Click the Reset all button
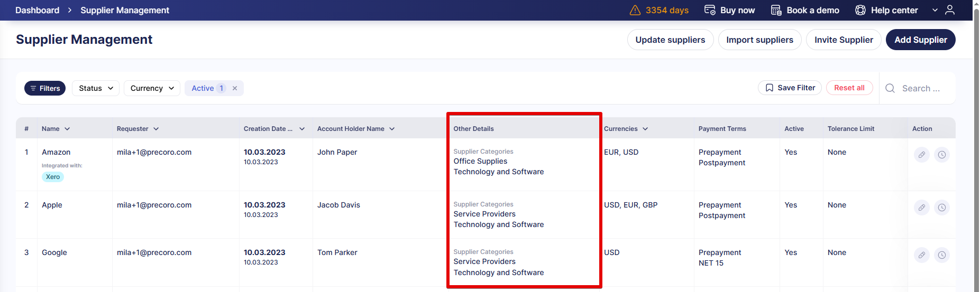The width and height of the screenshot is (980, 292). pyautogui.click(x=849, y=88)
